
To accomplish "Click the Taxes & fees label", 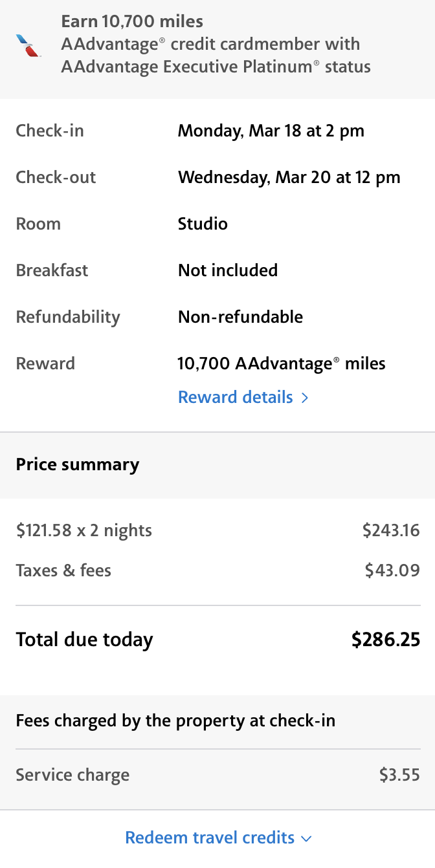I will pyautogui.click(x=63, y=570).
